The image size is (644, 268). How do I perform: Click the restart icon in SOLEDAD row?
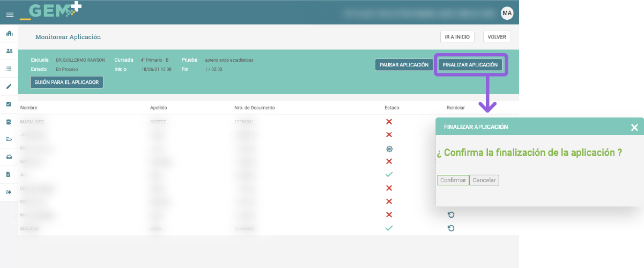[451, 228]
